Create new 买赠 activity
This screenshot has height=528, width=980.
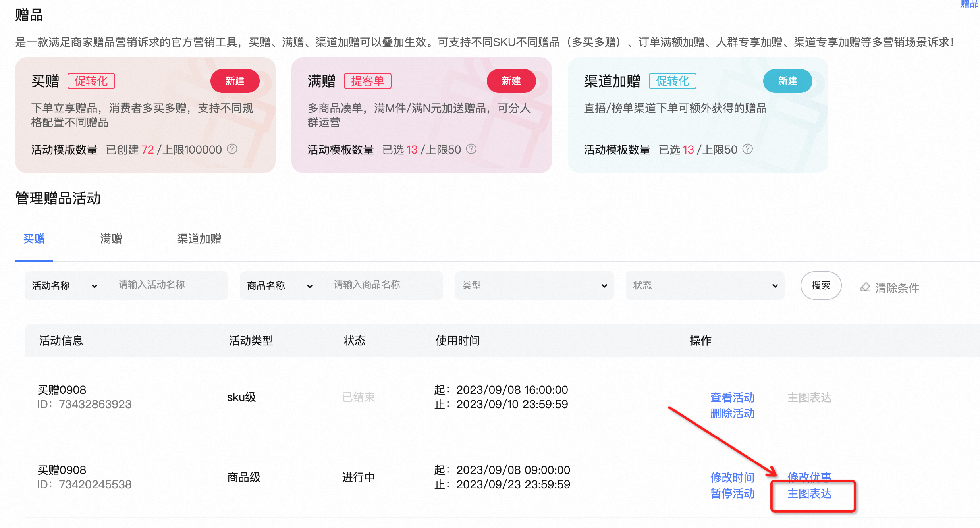point(235,81)
